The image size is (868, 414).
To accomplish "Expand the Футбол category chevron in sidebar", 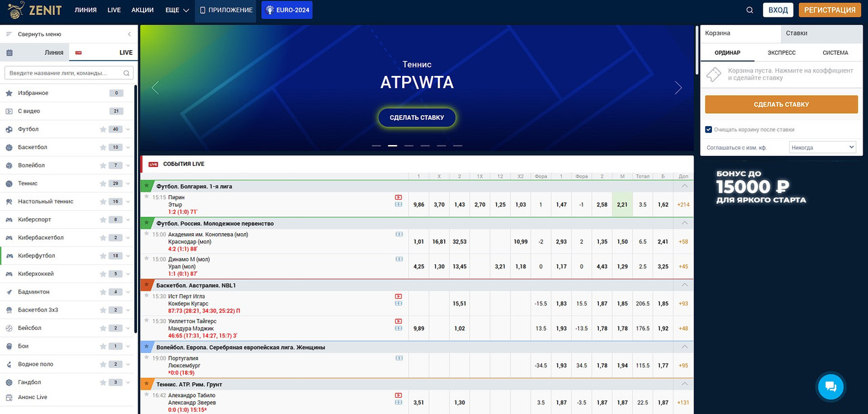I will tap(128, 129).
